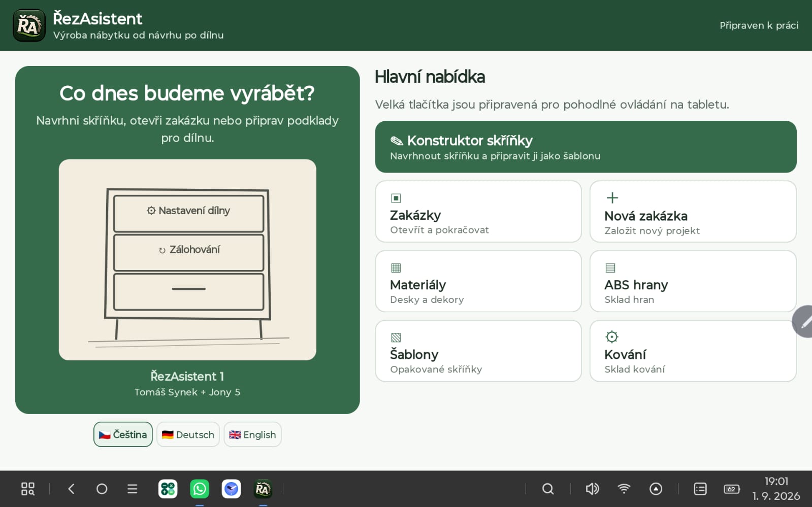
Task: Click the grid icon on Materiály
Action: pyautogui.click(x=396, y=267)
